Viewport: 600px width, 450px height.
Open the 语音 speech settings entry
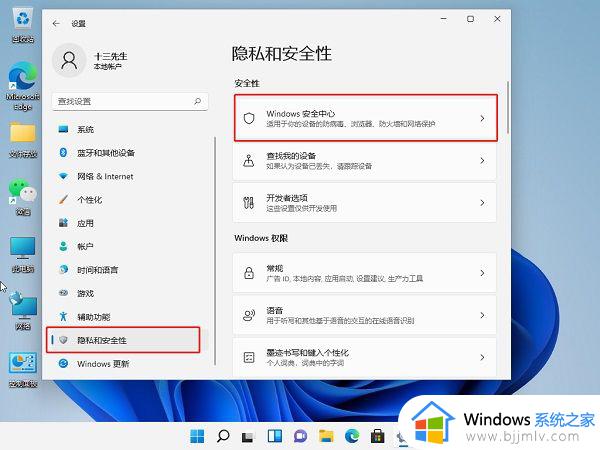pos(364,315)
